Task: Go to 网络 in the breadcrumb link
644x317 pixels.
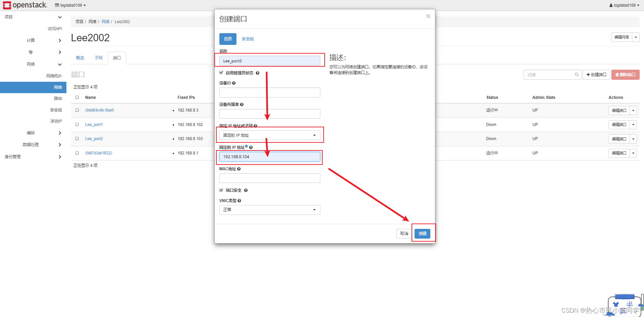Action: point(105,22)
